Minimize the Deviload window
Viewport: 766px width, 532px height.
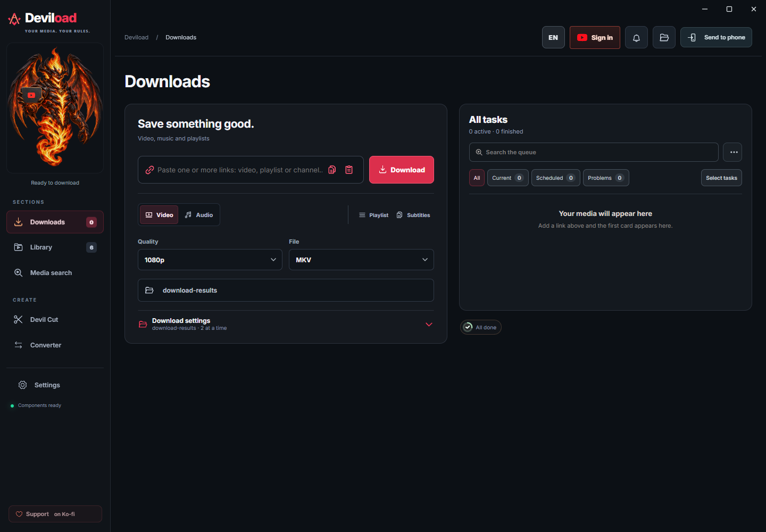coord(705,9)
